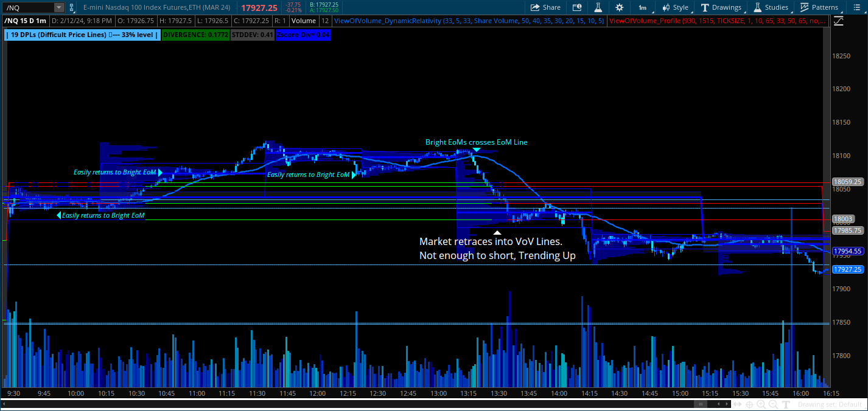
Task: Open the Edit studies flask icon
Action: pyautogui.click(x=598, y=7)
